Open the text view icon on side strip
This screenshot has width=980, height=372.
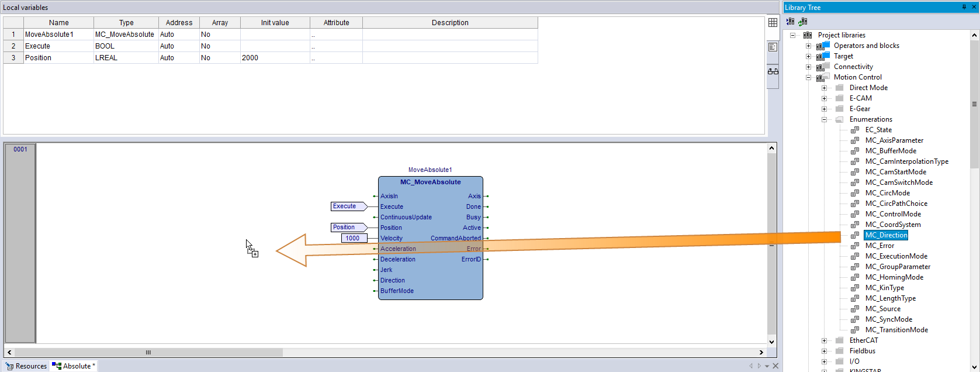pos(773,47)
